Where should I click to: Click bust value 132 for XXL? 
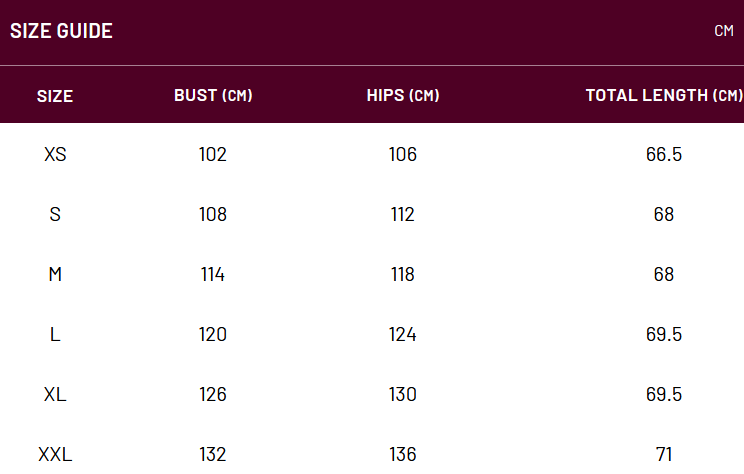click(x=213, y=455)
